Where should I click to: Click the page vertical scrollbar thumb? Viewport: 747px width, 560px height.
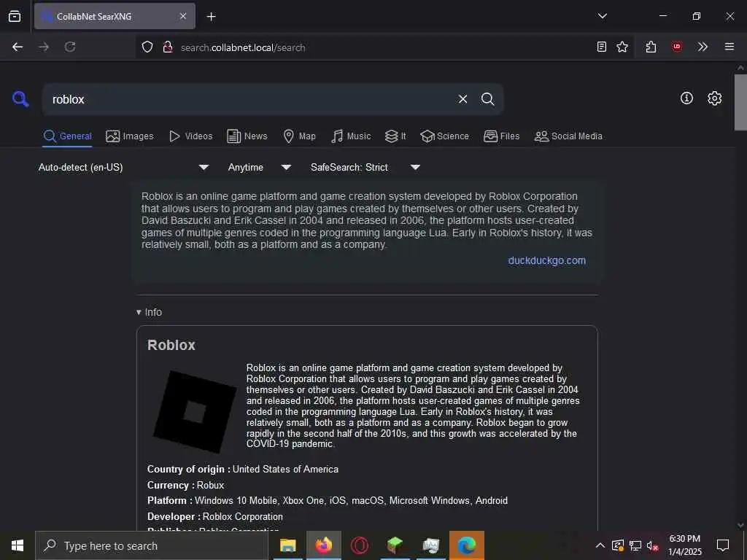(740, 102)
